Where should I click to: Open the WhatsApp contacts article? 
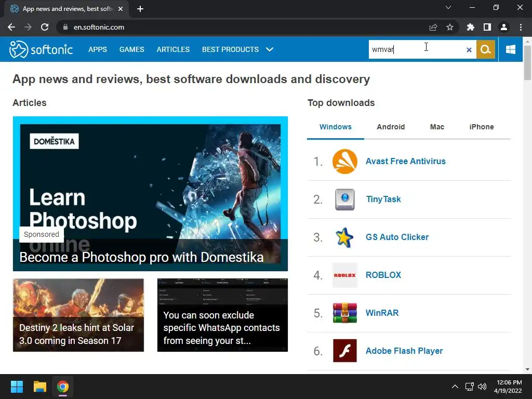click(x=222, y=315)
